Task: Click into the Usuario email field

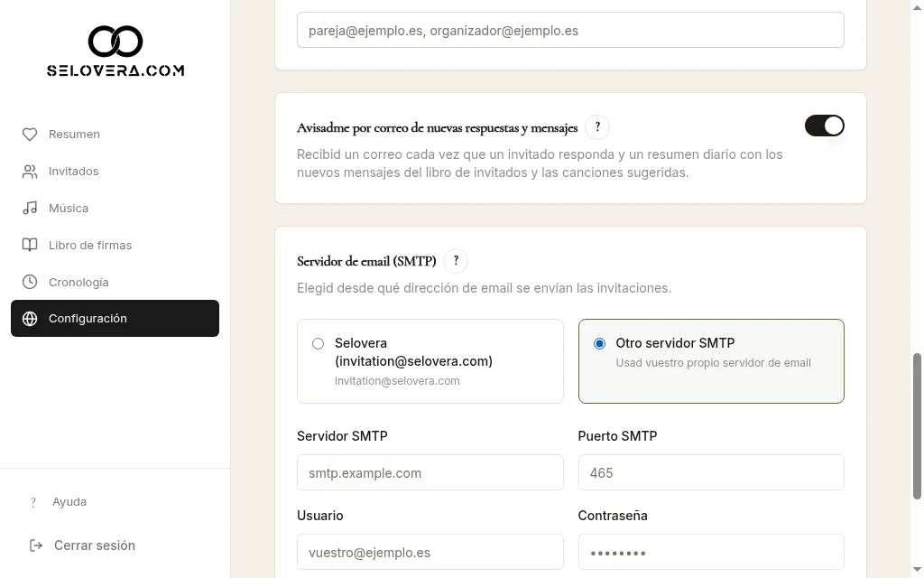Action: (x=430, y=552)
